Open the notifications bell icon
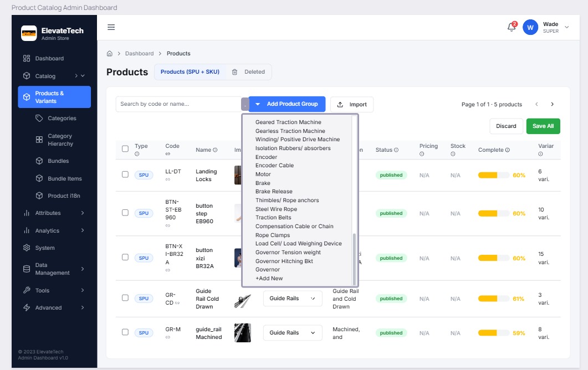This screenshot has height=370, width=588. 511,27
